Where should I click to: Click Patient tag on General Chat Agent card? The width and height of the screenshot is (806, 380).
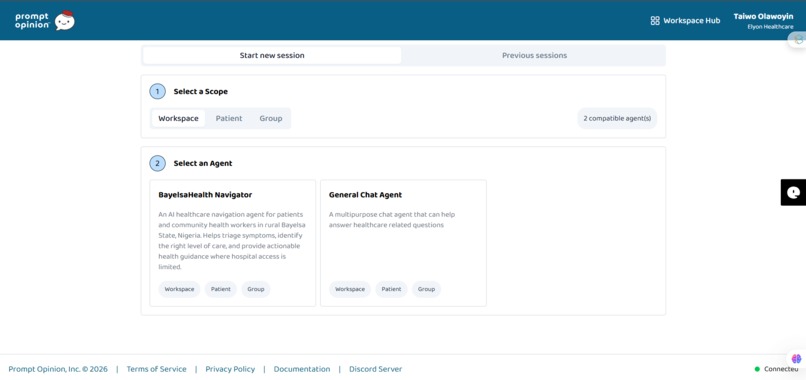[x=392, y=289]
